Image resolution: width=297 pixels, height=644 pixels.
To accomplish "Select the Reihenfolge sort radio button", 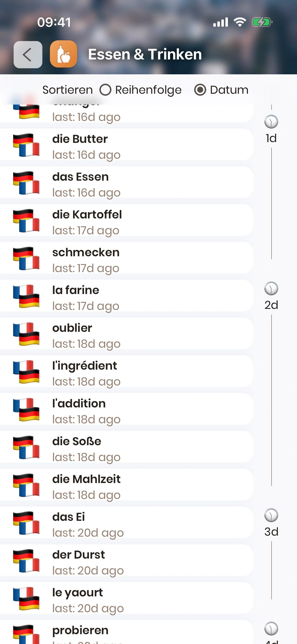I will [x=105, y=90].
